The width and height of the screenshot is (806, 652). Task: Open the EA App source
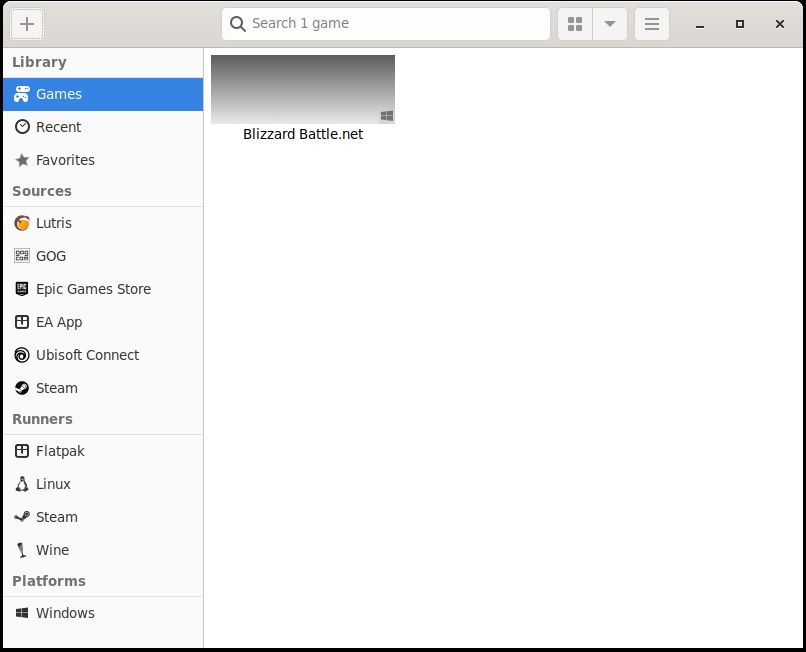click(x=103, y=322)
